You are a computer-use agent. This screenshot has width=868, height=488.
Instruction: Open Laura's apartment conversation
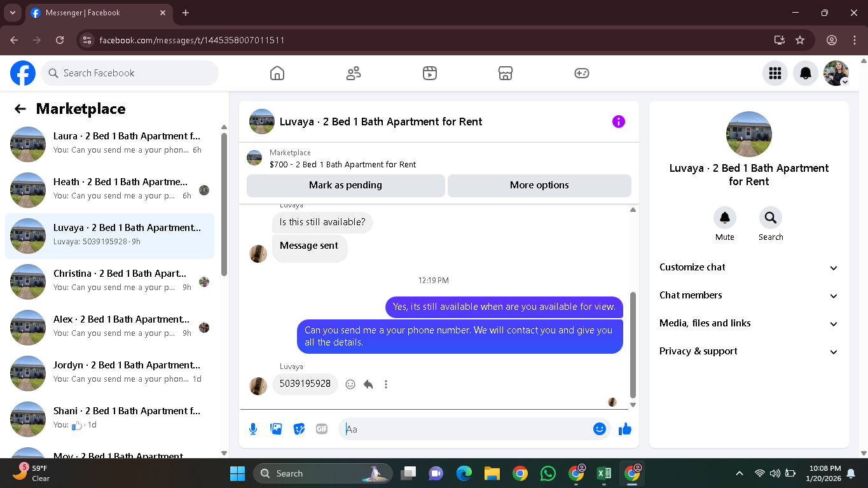point(109,144)
